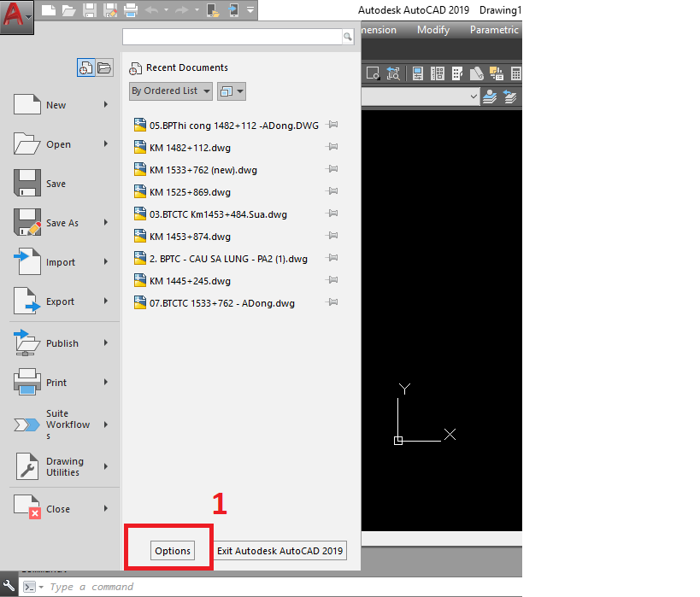Screen dimensions: 700x597
Task: Click the Redo arrow in Quick Access toolbar
Action: point(182,9)
